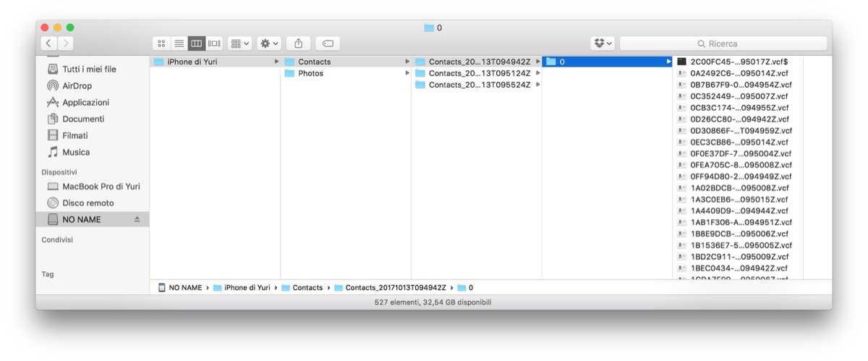Switch to Cover Flow view

pyautogui.click(x=214, y=43)
